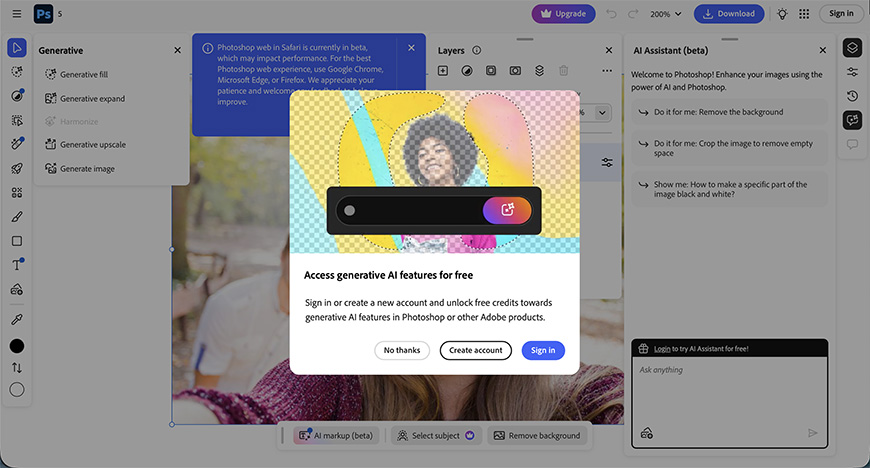The width and height of the screenshot is (870, 468).
Task: Click the background color circle swatch
Action: coord(17,390)
